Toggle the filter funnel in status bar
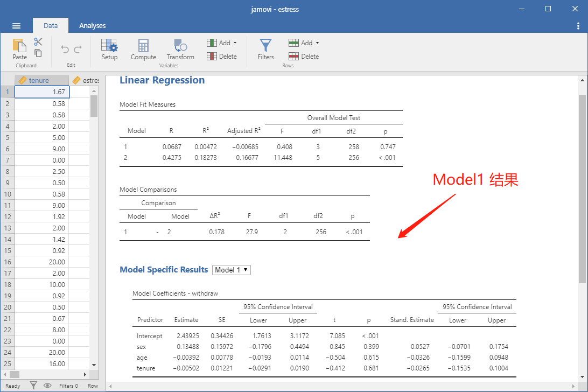 tap(33, 385)
